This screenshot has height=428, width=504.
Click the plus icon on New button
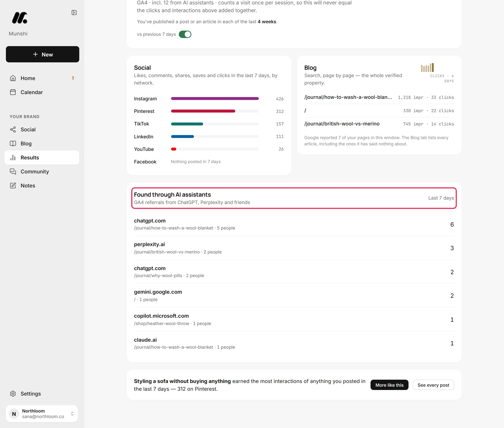35,54
